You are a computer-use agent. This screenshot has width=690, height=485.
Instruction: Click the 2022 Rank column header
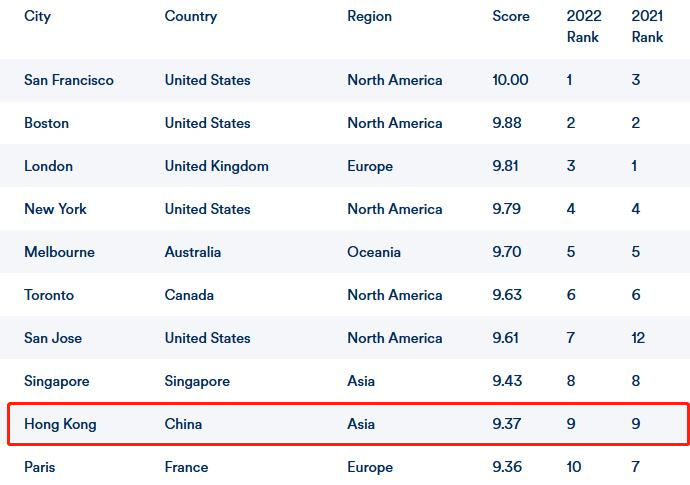(x=584, y=26)
